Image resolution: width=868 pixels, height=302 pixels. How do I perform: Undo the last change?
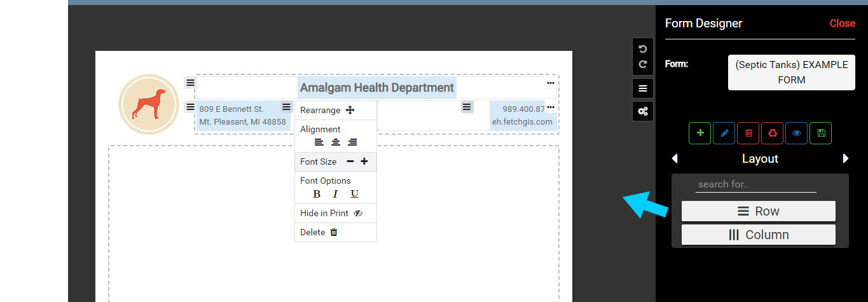pos(643,50)
